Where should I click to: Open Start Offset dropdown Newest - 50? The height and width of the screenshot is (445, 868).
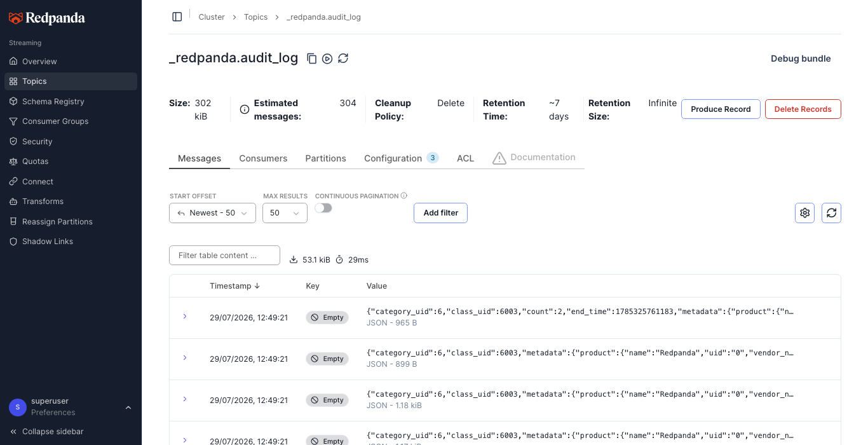212,213
